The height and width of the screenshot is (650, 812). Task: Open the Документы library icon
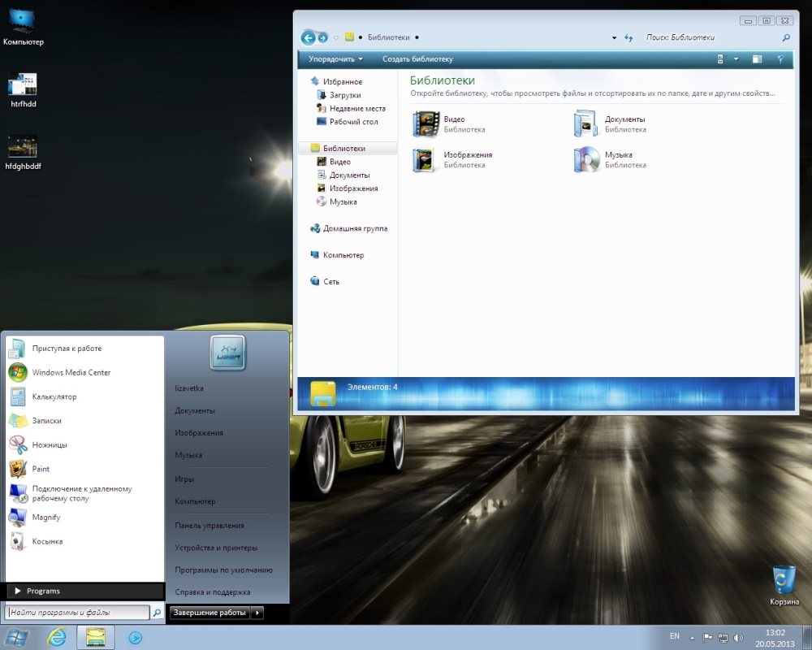click(587, 124)
